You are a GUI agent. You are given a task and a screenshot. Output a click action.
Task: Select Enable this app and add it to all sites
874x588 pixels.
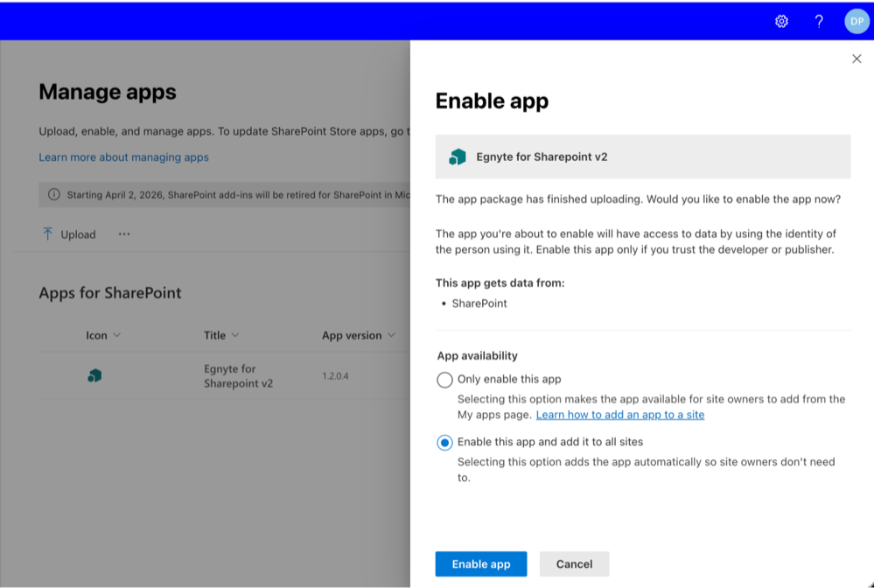pyautogui.click(x=444, y=443)
